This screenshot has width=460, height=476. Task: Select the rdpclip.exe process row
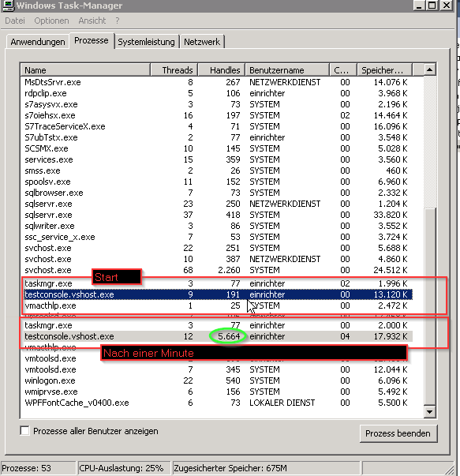[216, 93]
